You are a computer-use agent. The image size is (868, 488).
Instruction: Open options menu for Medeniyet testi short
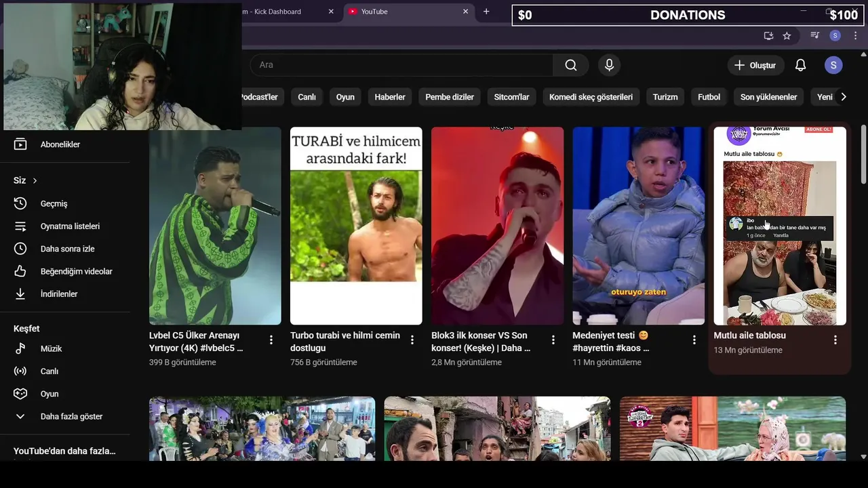coord(694,340)
